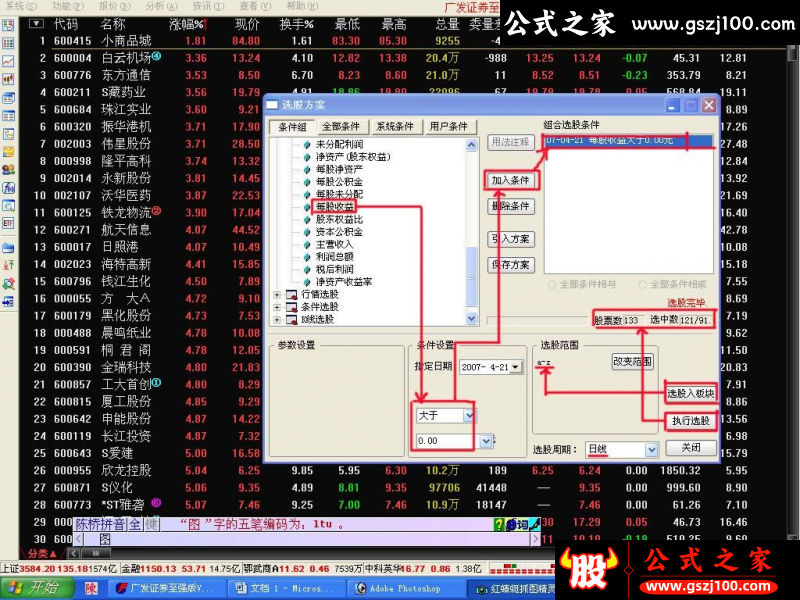Select the 全部条件相与 radio button
800x600 pixels.
[552, 285]
